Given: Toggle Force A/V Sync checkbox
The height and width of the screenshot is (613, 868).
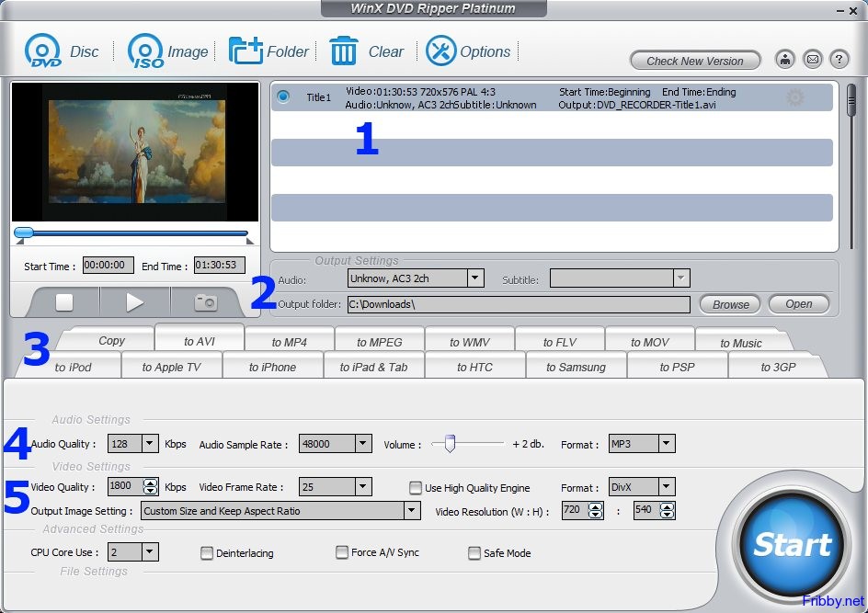Looking at the screenshot, I should click(342, 552).
